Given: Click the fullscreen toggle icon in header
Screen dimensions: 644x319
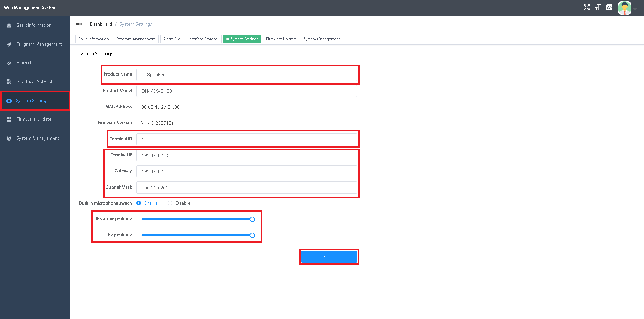Looking at the screenshot, I should click(x=586, y=8).
